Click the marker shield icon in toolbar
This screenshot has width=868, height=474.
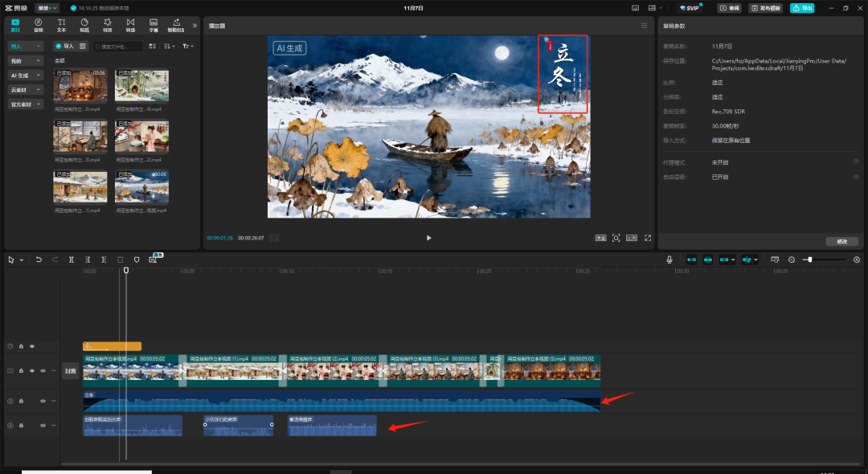pos(137,259)
